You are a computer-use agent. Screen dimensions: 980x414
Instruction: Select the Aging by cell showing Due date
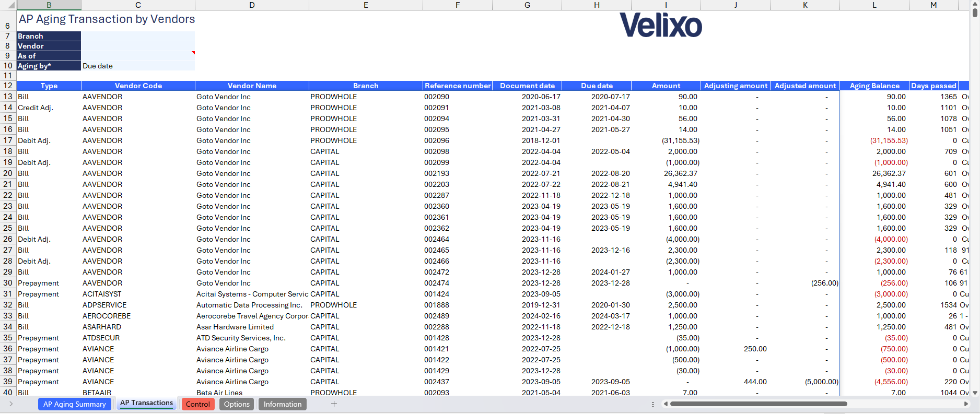(138, 66)
